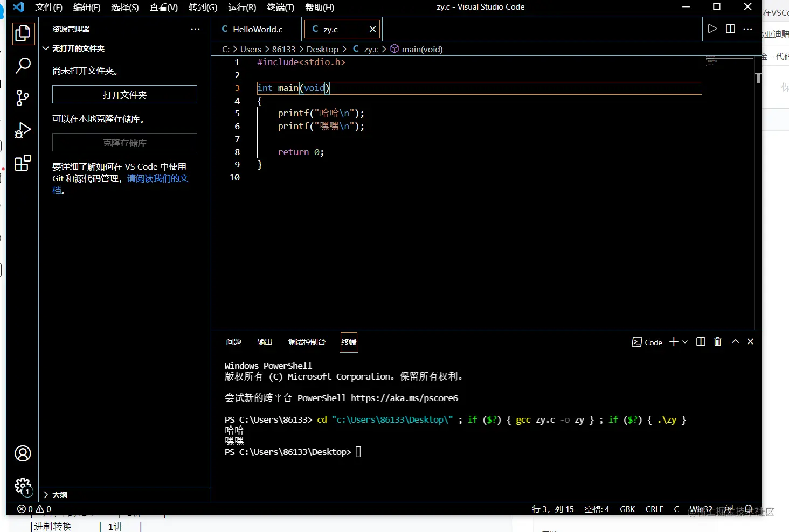Toggle panel maximization with the chevron
The width and height of the screenshot is (789, 532).
735,341
